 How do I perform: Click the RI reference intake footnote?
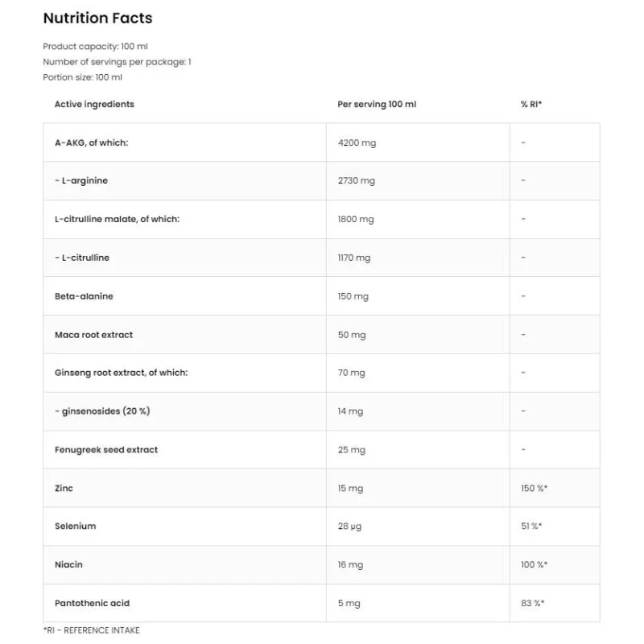click(x=91, y=630)
